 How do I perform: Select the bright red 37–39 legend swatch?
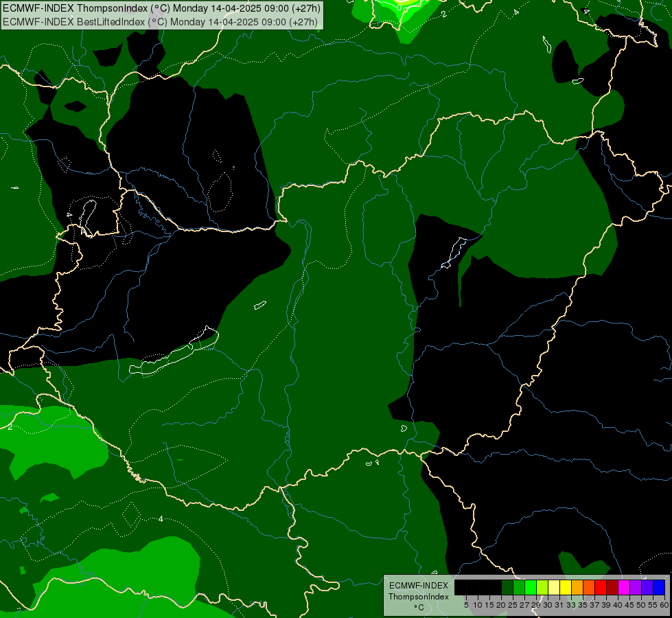click(x=601, y=587)
